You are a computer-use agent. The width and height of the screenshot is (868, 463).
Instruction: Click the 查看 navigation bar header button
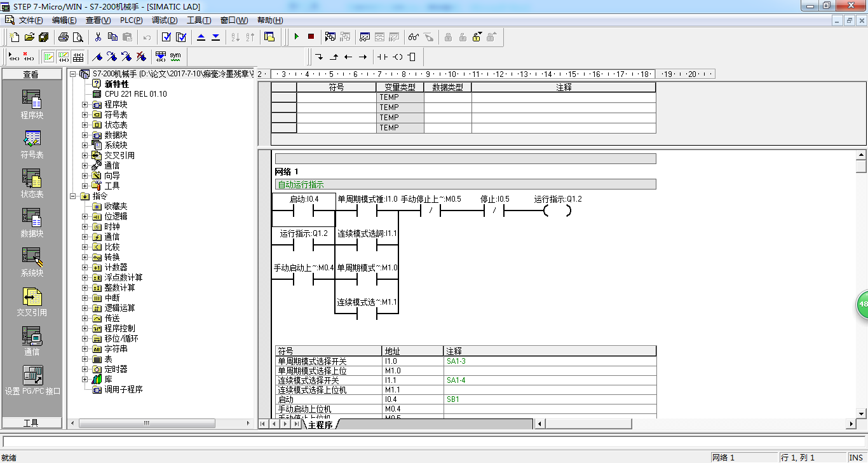tap(31, 74)
